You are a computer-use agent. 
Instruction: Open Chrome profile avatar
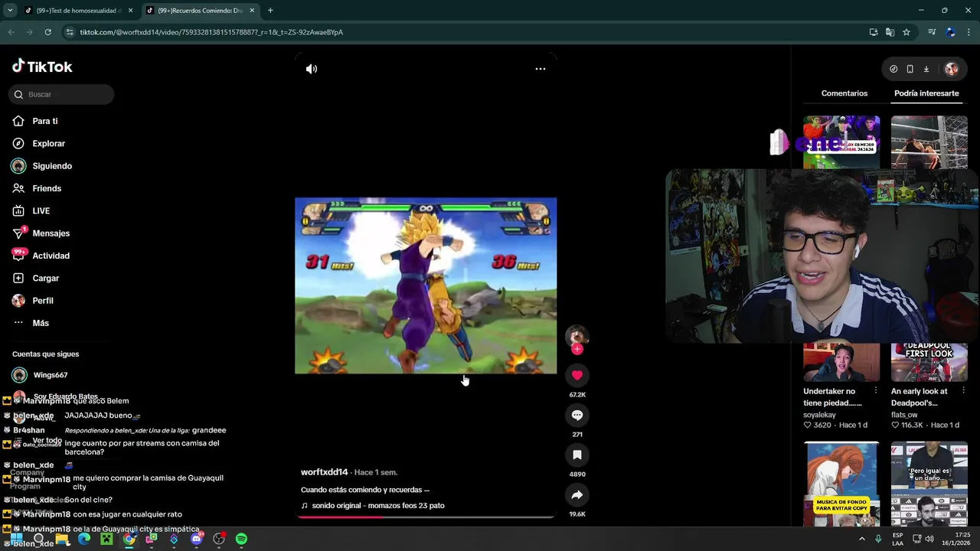(x=951, y=32)
